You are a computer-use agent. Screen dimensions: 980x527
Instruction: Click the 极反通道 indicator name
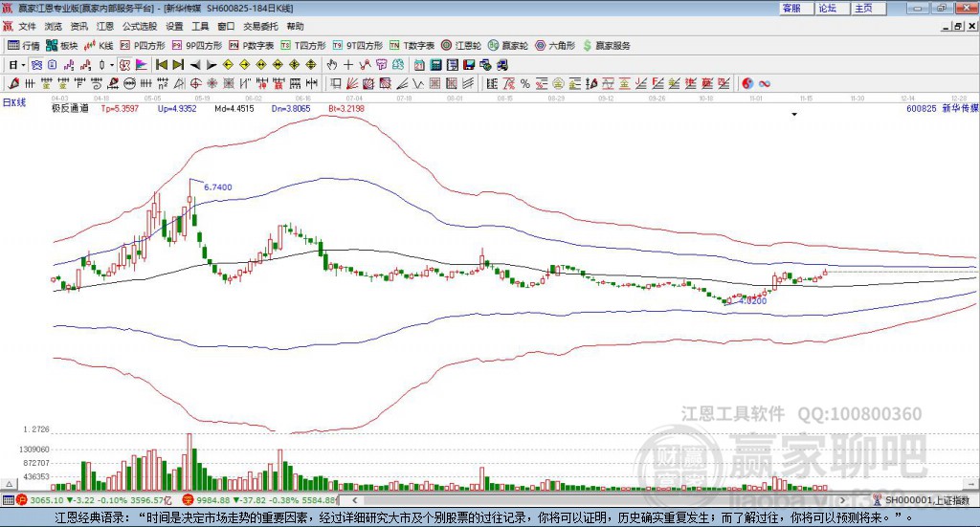tap(70, 109)
